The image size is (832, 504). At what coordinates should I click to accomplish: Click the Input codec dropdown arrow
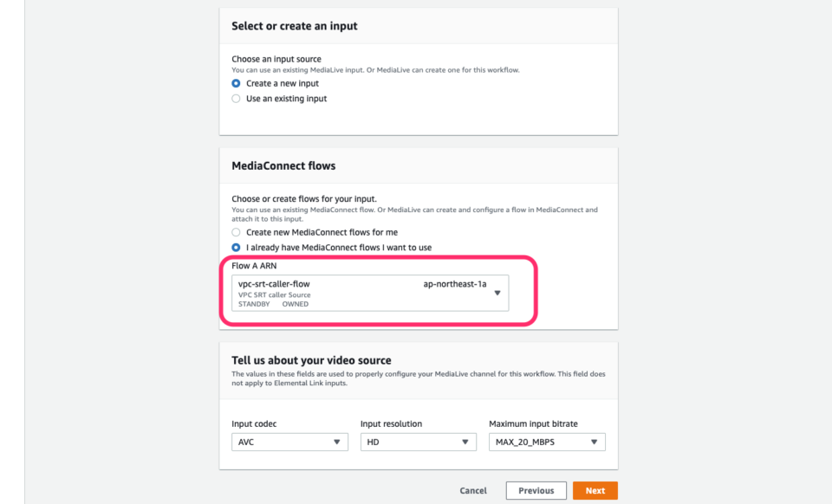(x=338, y=442)
